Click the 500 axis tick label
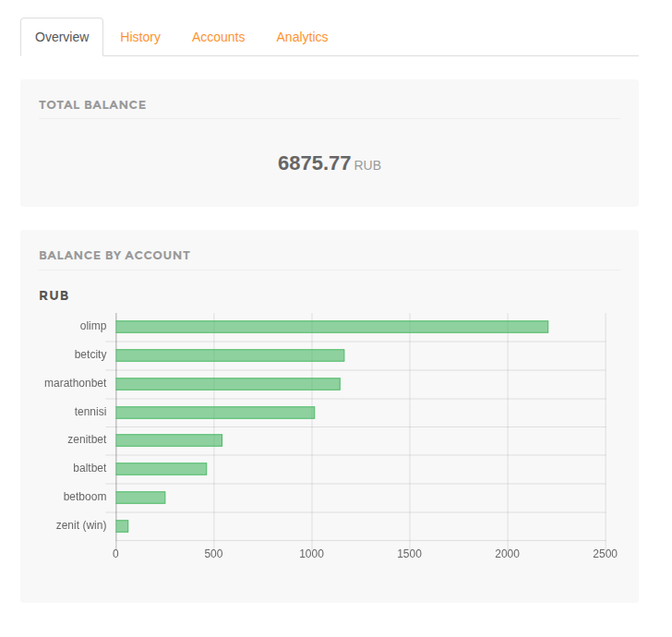The width and height of the screenshot is (672, 637). [213, 554]
